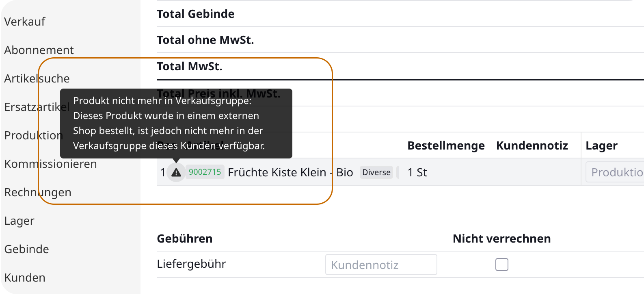Click the Früchte Kiste Klein - Bio product name

tap(290, 172)
